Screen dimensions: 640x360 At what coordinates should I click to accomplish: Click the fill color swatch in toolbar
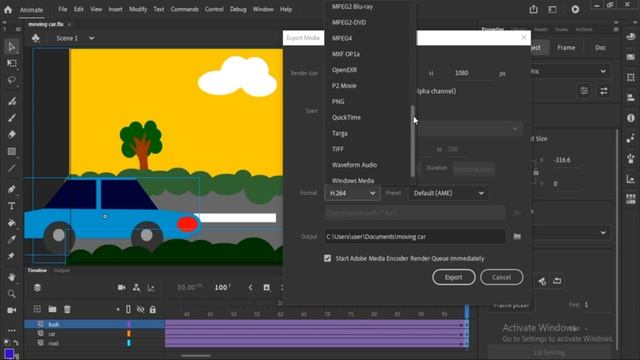click(x=9, y=353)
